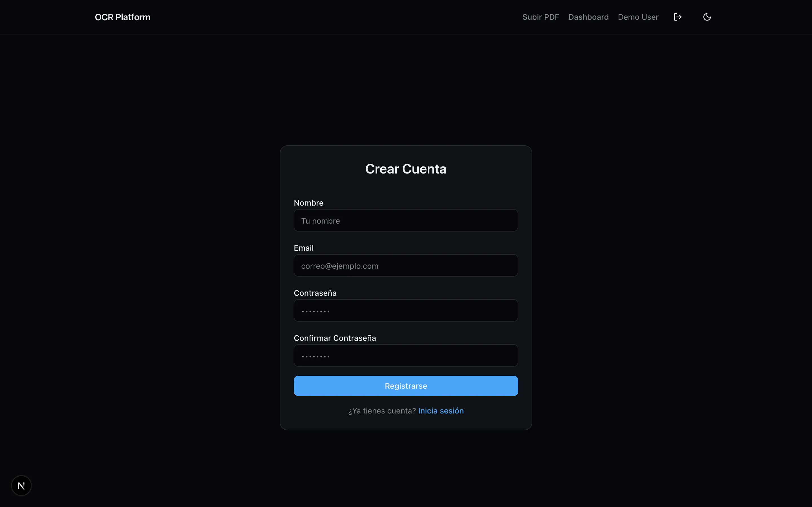Go to the Dashboard

pos(588,17)
